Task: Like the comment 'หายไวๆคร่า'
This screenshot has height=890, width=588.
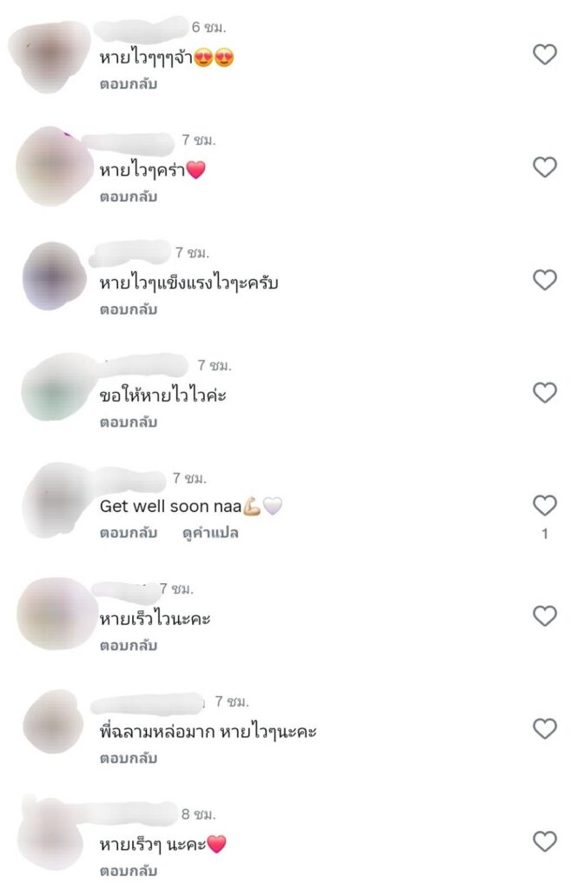Action: (x=545, y=167)
